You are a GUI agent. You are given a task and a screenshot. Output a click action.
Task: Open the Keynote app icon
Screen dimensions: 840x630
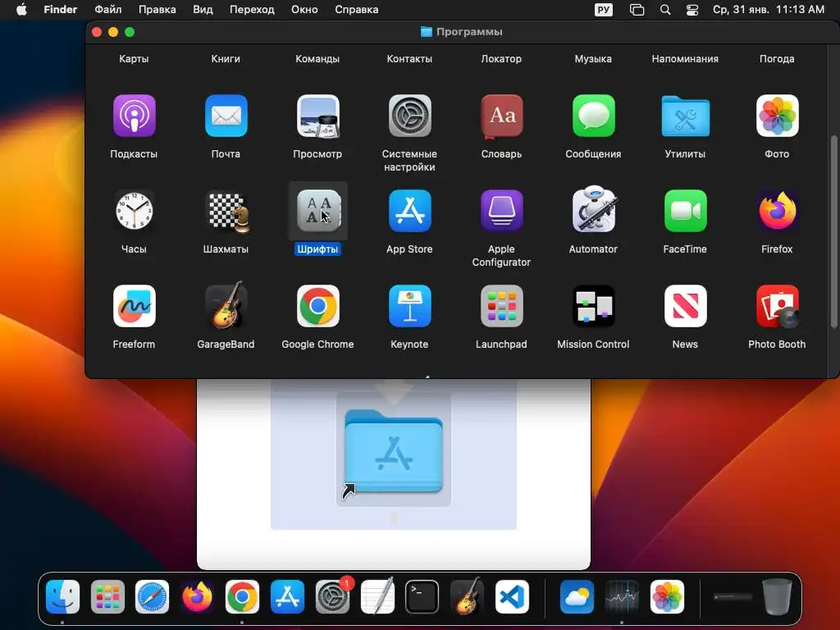point(409,306)
